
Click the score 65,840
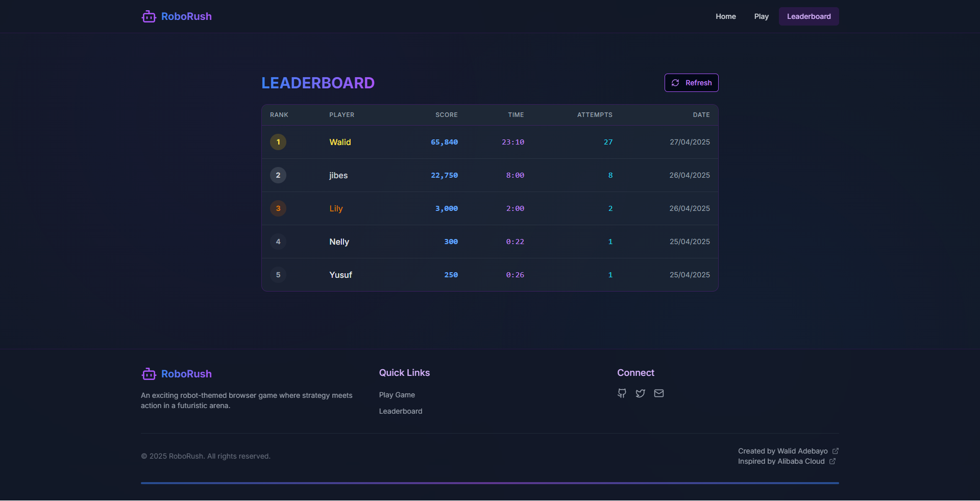pos(444,142)
